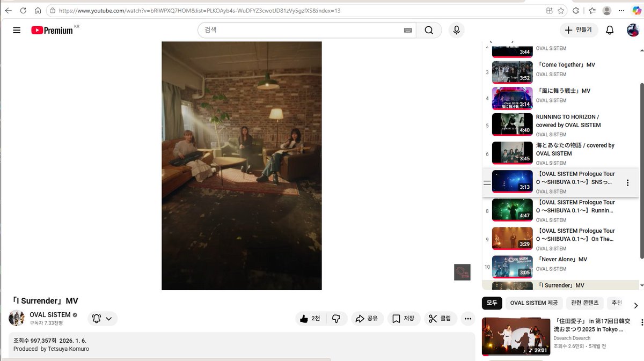Click the browser address bar URL

pyautogui.click(x=200, y=11)
